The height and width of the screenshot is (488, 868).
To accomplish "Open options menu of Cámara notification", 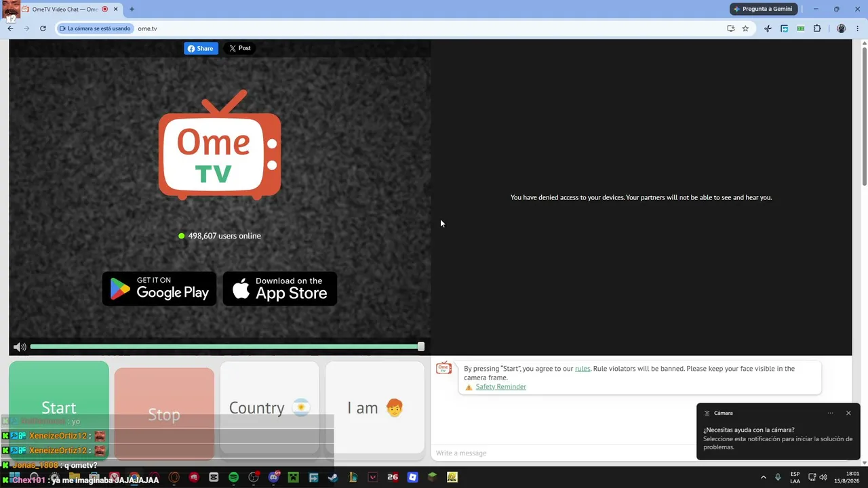I will (x=830, y=413).
